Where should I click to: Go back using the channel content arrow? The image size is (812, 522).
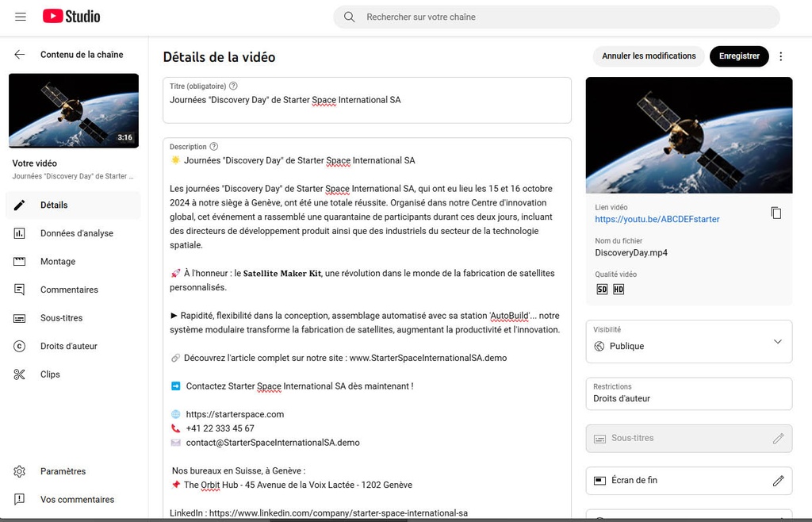[20, 55]
